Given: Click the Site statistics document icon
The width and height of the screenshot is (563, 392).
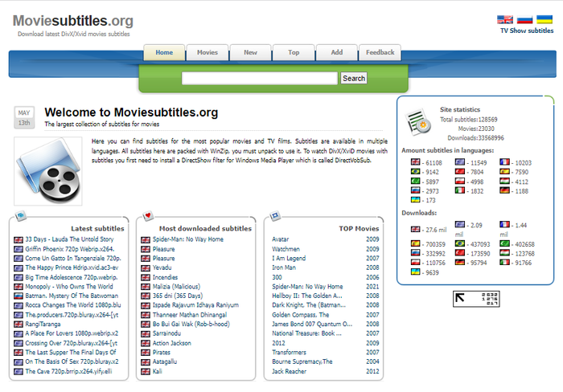Looking at the screenshot, I should tap(418, 122).
